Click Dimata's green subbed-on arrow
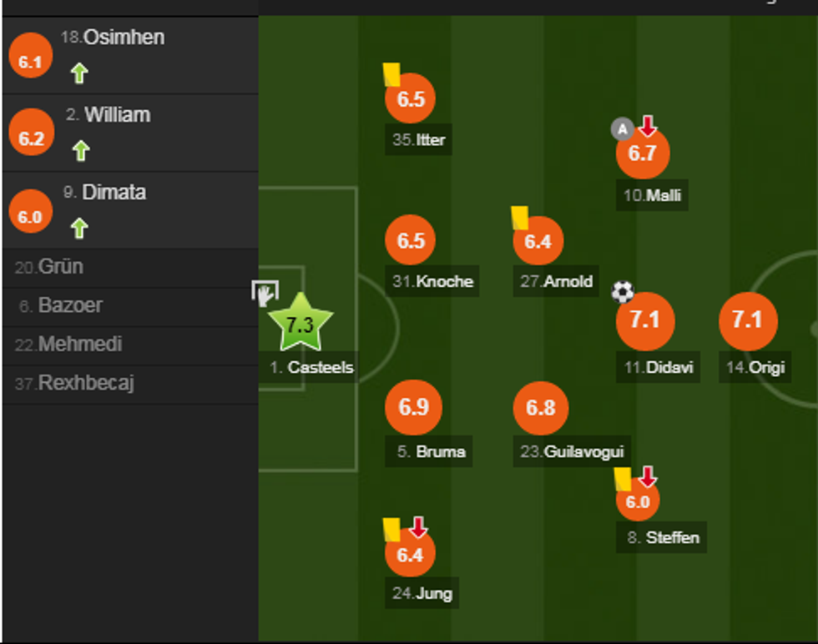Image resolution: width=818 pixels, height=644 pixels. pyautogui.click(x=79, y=228)
